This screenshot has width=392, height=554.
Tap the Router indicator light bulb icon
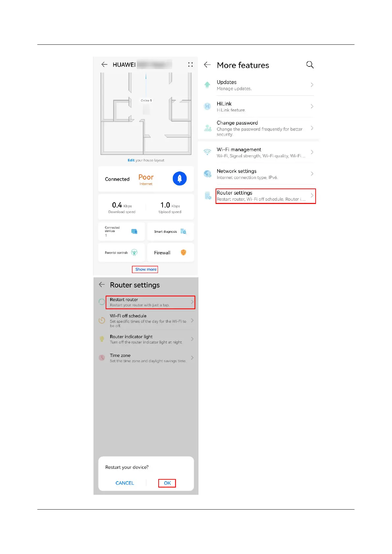click(102, 339)
